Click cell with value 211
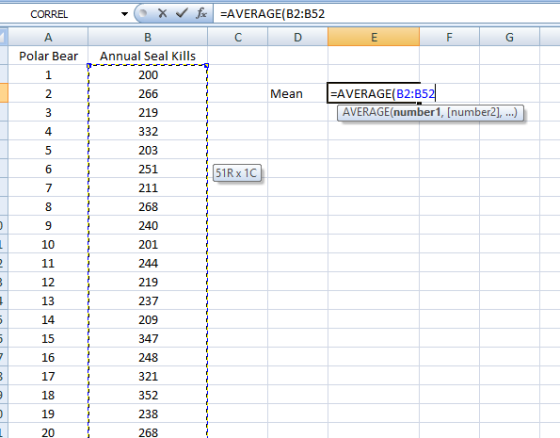This screenshot has width=560, height=438. pyautogui.click(x=148, y=188)
